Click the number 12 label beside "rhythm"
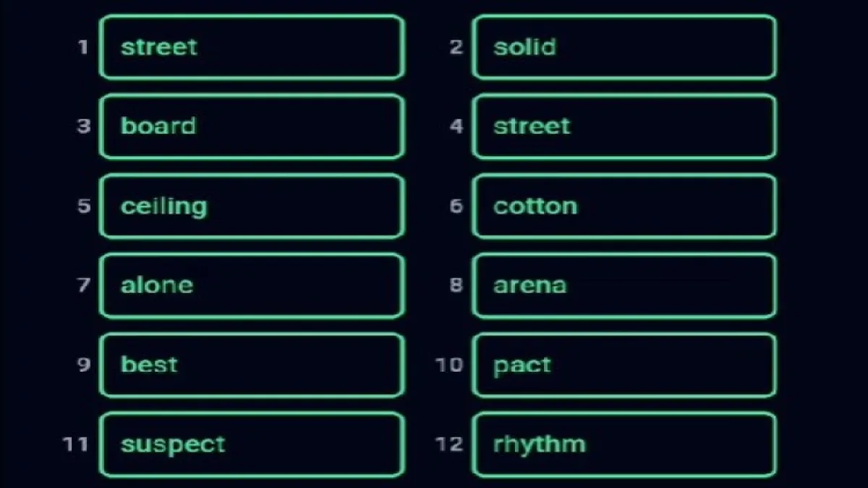Screen dimensions: 868x488 pos(448,444)
